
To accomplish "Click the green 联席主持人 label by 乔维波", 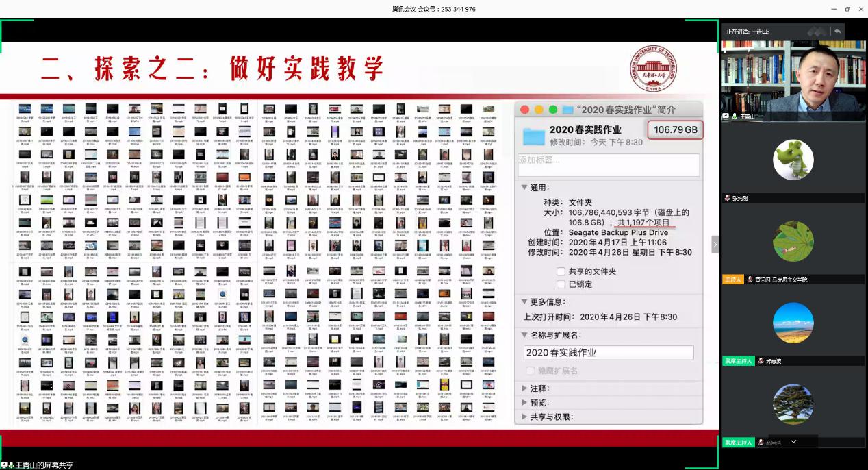I will 738,361.
